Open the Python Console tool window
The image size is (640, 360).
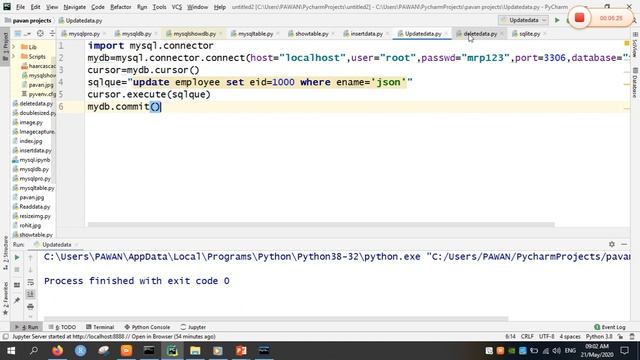pyautogui.click(x=147, y=327)
